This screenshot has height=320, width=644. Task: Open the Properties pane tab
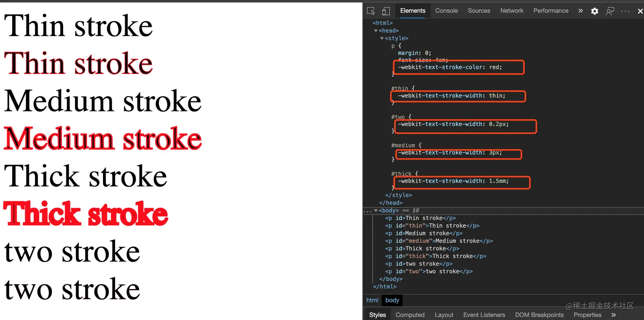tap(587, 315)
